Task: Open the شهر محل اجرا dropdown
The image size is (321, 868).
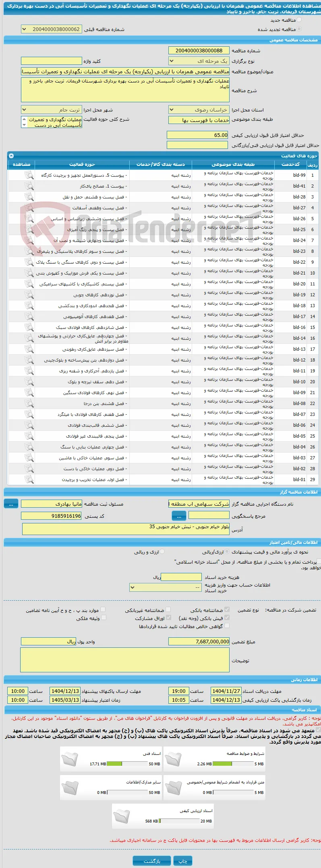Action: pos(51,110)
